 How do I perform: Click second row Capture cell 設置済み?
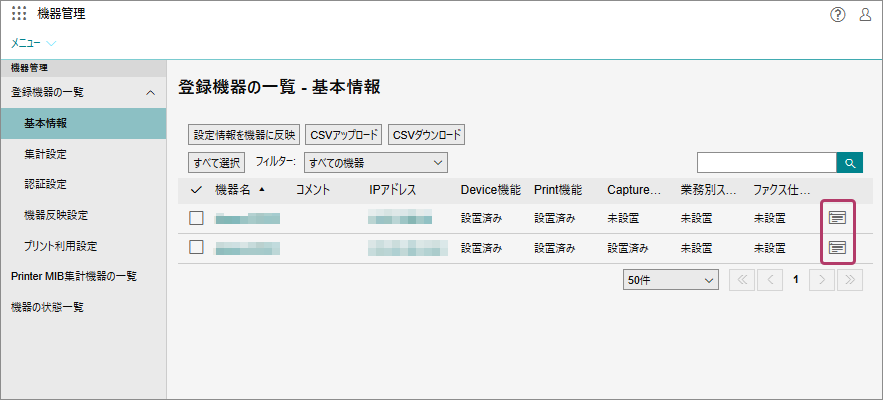pos(628,248)
